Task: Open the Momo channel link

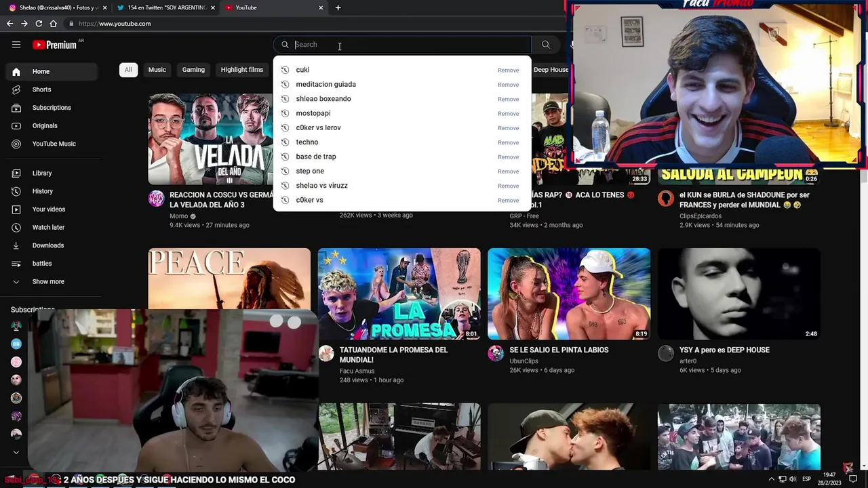Action: pyautogui.click(x=178, y=216)
